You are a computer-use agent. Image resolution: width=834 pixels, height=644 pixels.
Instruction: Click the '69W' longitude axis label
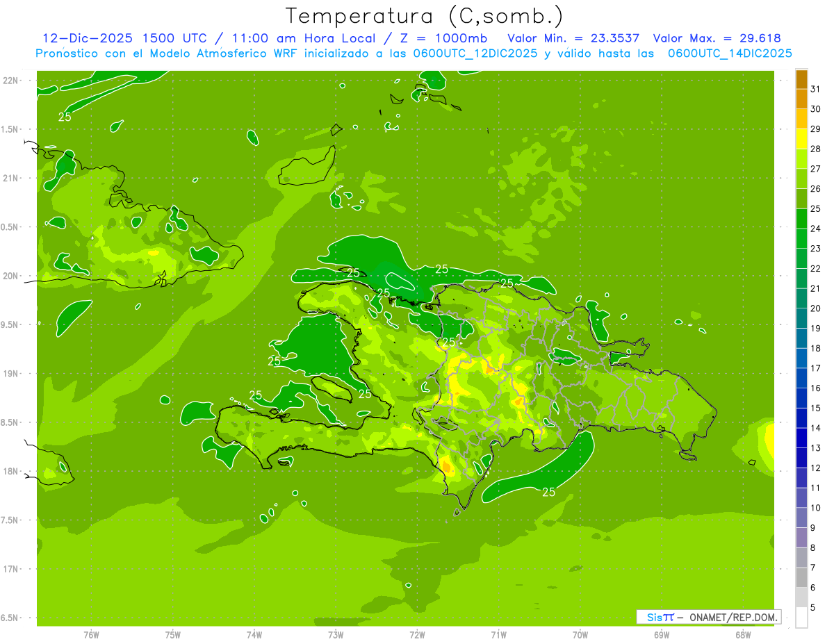662,635
